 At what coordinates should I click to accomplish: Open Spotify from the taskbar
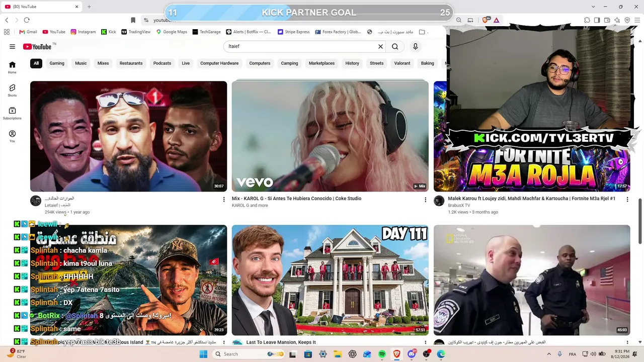(x=382, y=354)
